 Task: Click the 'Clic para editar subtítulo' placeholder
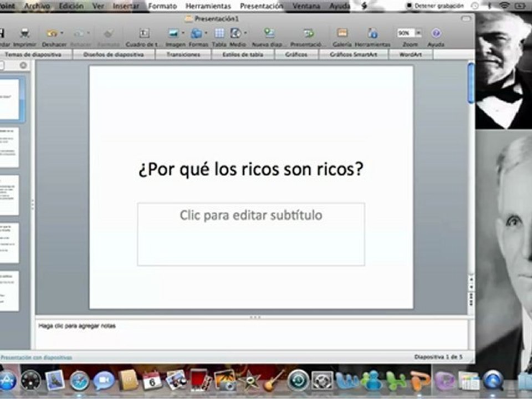pyautogui.click(x=251, y=234)
